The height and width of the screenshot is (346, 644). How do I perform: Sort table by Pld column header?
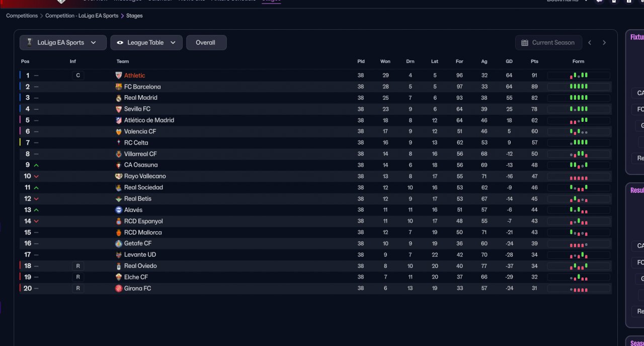(361, 61)
